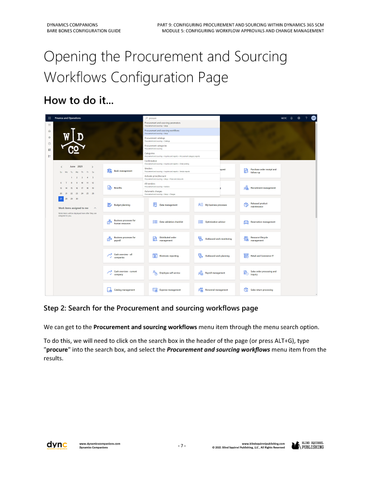Screen dimensions: 371x480
Task: Open Business processes for payroll tile
Action: tap(124, 239)
